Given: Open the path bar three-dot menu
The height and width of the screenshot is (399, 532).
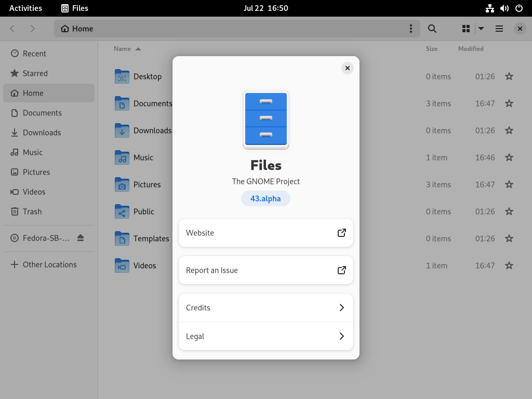Looking at the screenshot, I should pos(411,29).
